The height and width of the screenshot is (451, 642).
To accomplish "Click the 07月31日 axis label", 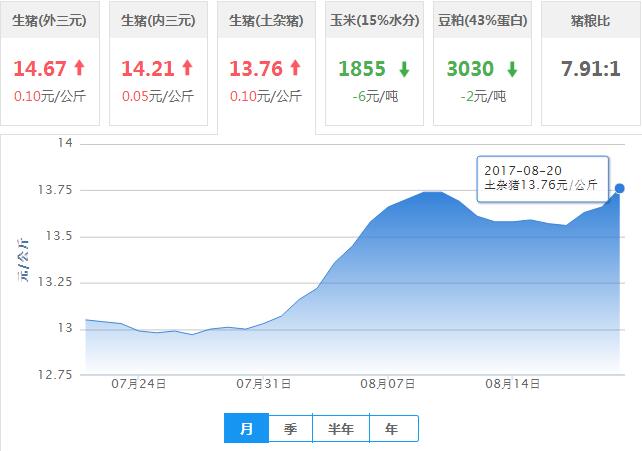I will (x=264, y=384).
